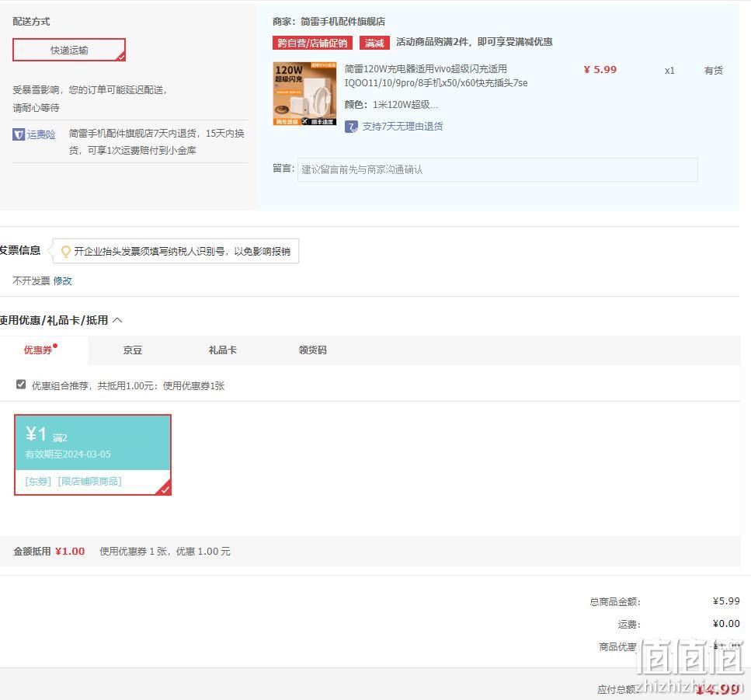This screenshot has height=700, width=751.
Task: Click the 满减 discount tag
Action: point(374,44)
